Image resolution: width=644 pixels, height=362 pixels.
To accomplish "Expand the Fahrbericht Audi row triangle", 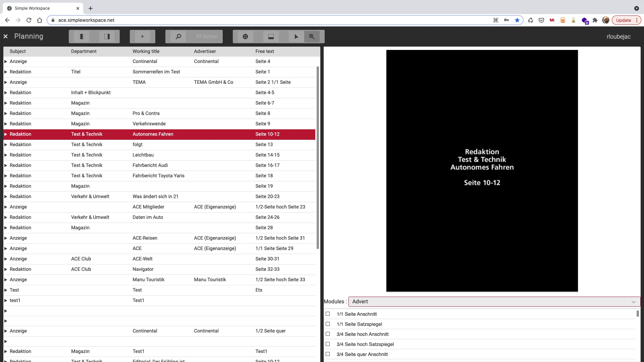I will [6, 165].
